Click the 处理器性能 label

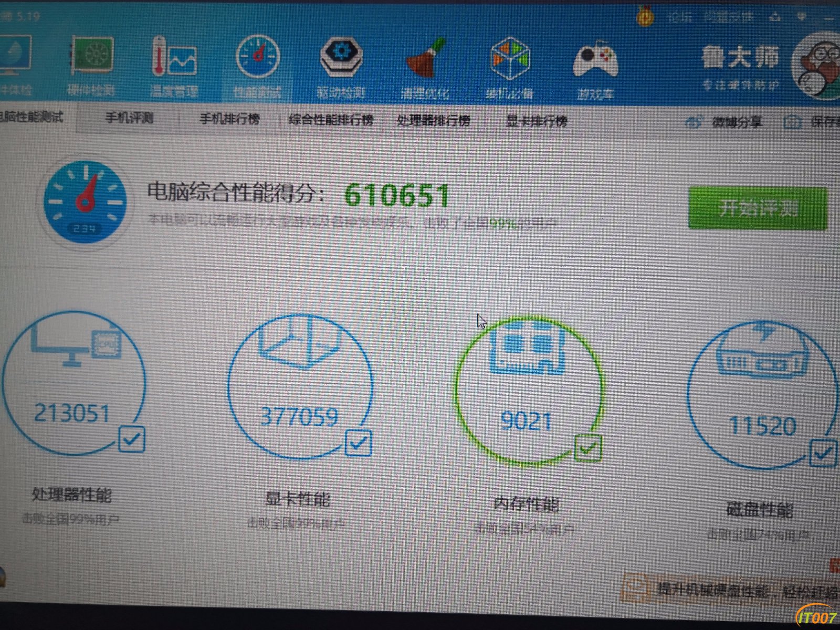[x=72, y=495]
